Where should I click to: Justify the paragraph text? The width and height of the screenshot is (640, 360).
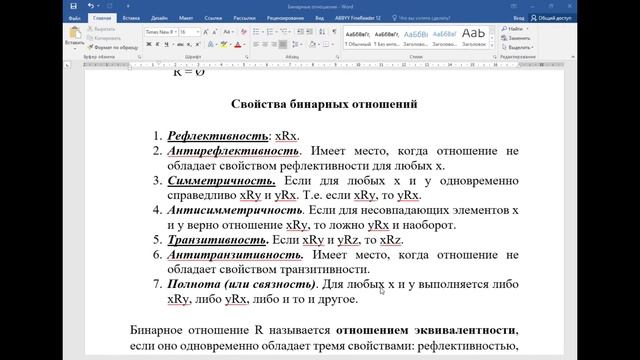pyautogui.click(x=283, y=44)
